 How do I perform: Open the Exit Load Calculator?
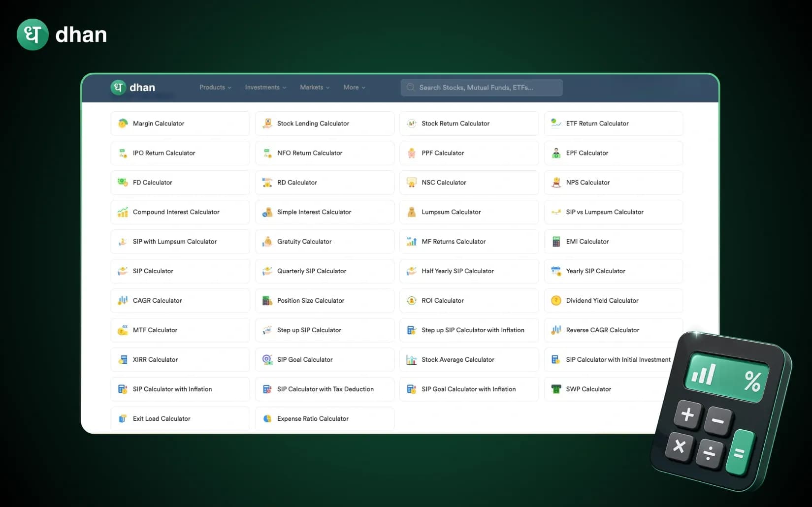click(x=180, y=419)
